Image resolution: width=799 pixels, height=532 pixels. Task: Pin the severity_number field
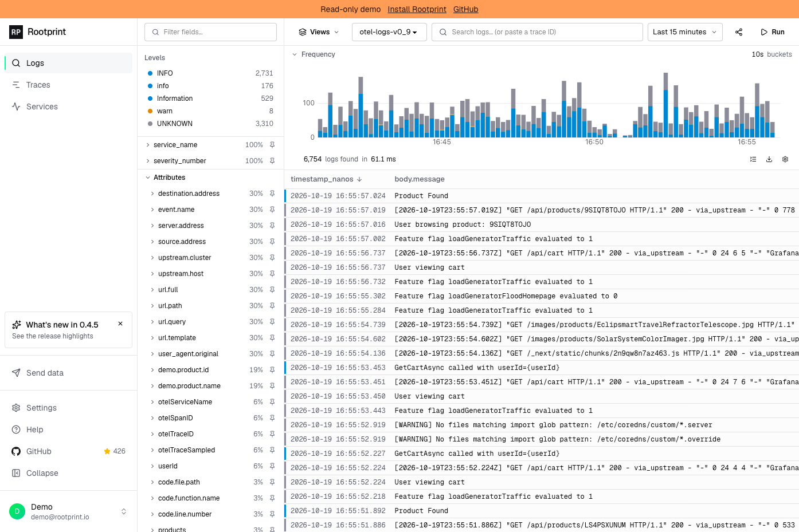[x=272, y=161]
